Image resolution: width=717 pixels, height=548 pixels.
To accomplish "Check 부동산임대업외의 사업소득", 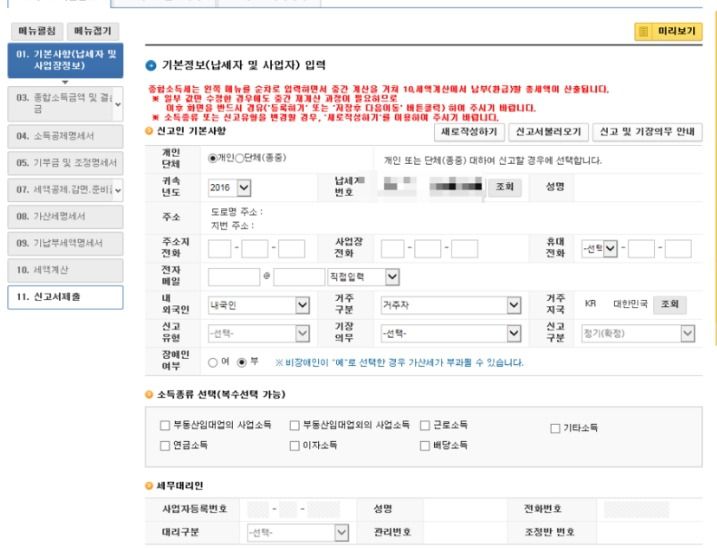I will click(x=295, y=425).
